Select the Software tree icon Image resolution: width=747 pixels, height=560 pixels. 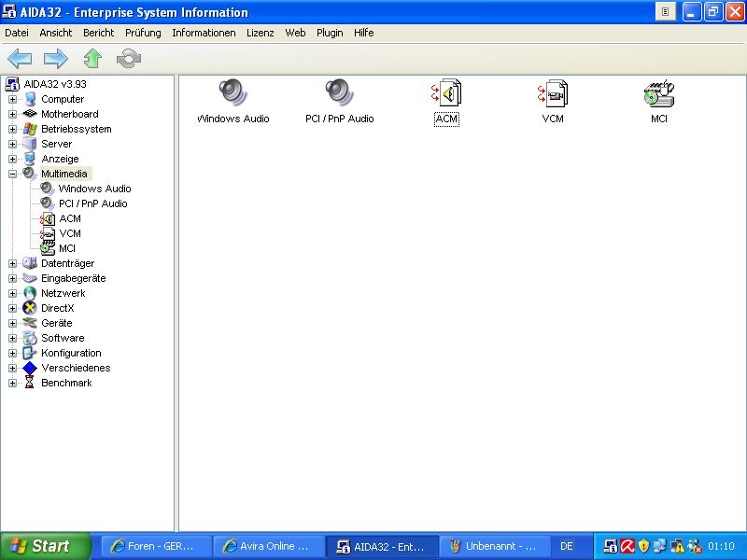pos(30,338)
